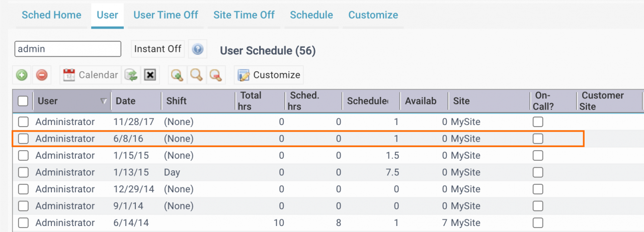The image size is (644, 232).
Task: Open the Site Time Off tab
Action: pos(244,15)
